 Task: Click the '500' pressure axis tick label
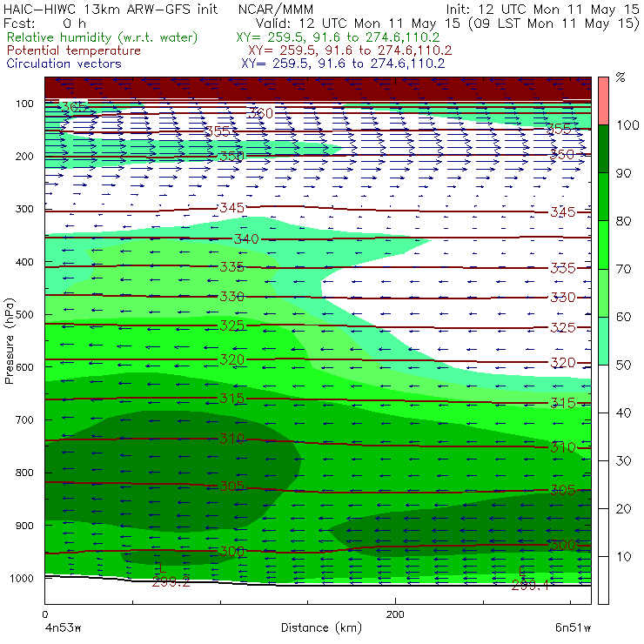click(x=24, y=314)
